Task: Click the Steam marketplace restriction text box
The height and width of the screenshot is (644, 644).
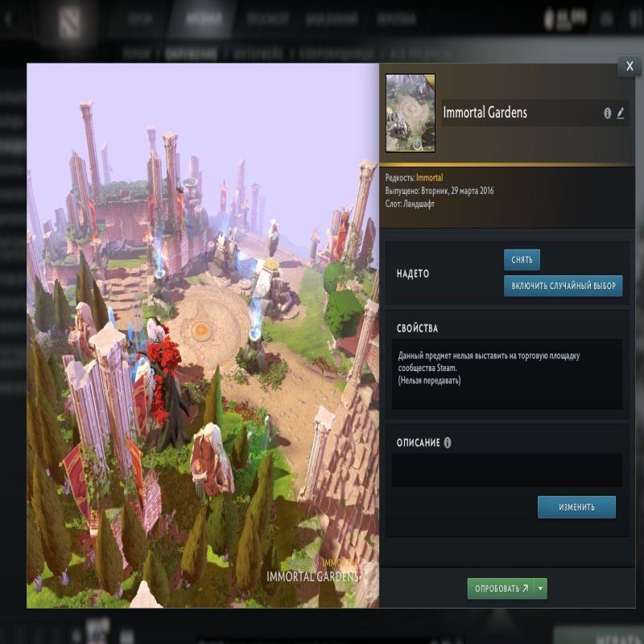Action: pos(506,374)
